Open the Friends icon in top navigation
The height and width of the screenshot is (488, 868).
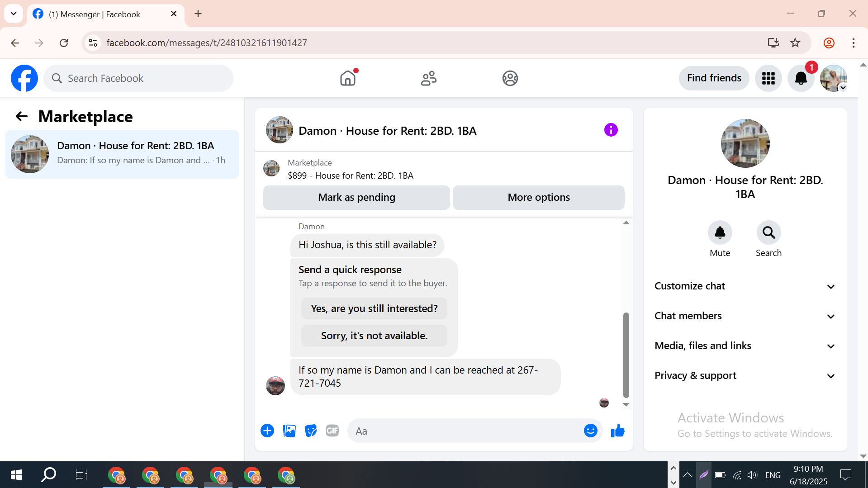click(429, 78)
